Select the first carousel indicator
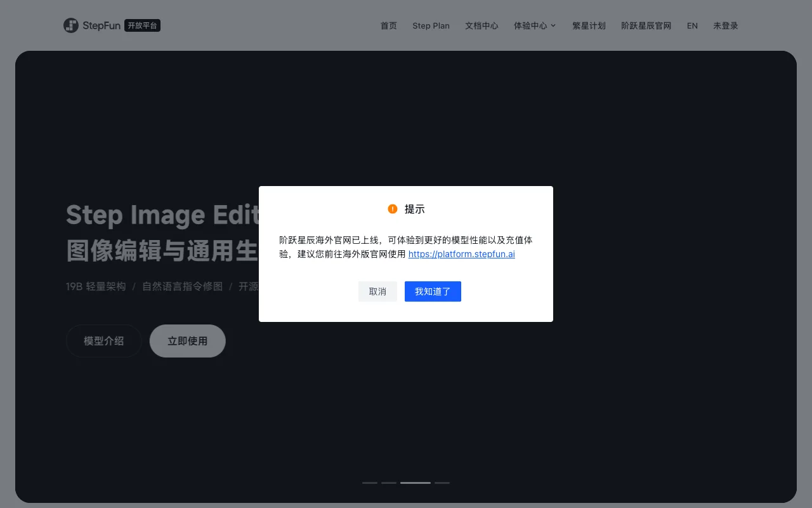The width and height of the screenshot is (812, 508). 370,483
